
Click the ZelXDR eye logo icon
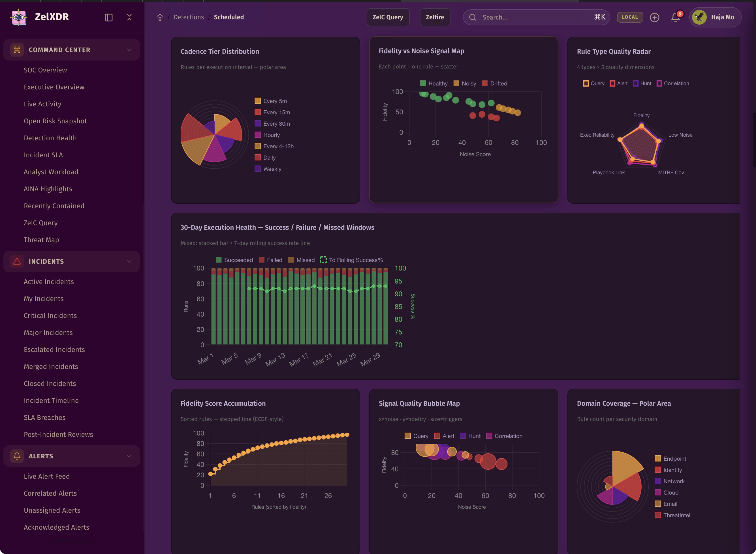[19, 17]
